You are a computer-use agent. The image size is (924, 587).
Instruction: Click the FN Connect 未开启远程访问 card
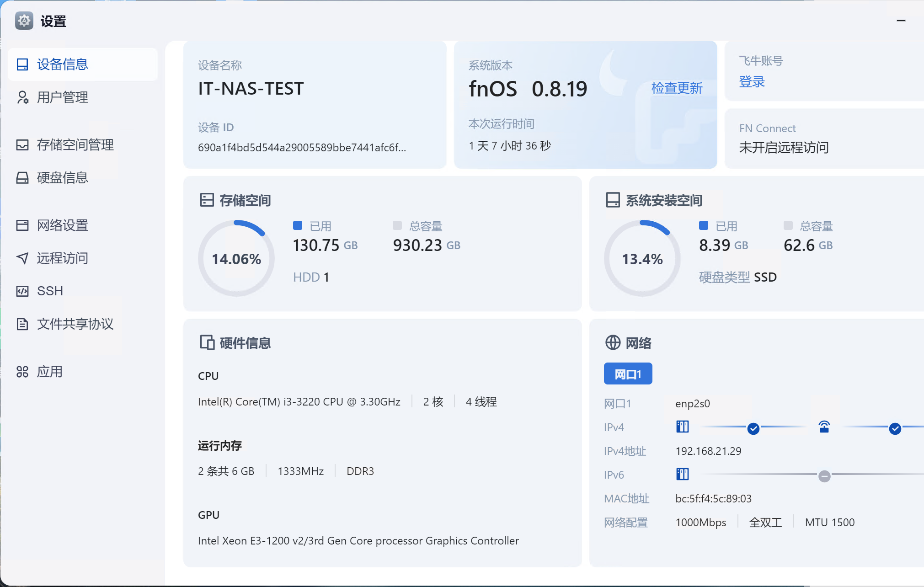click(x=824, y=139)
